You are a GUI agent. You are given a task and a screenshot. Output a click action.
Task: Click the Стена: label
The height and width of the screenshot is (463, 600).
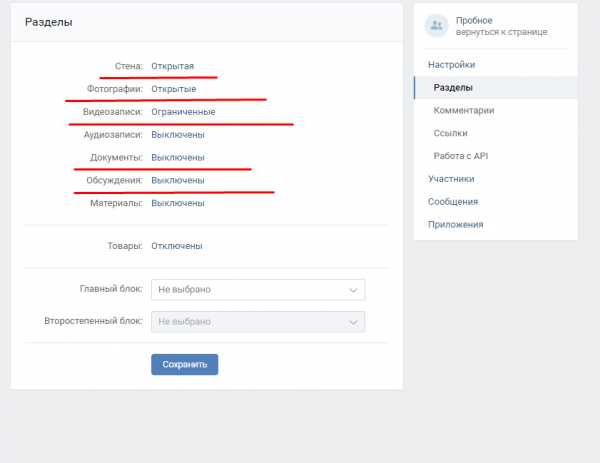point(129,66)
